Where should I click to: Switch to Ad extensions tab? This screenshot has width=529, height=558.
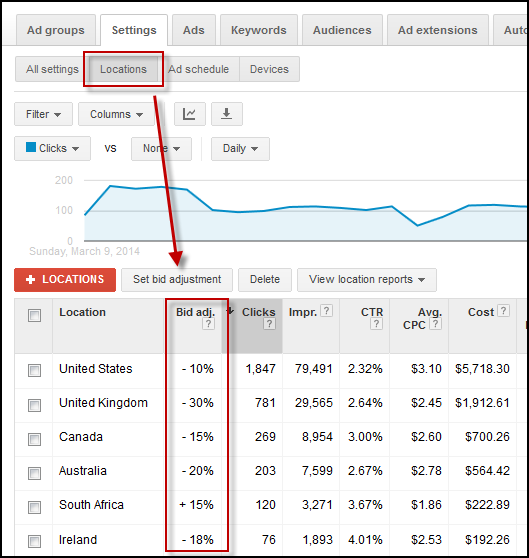438,30
